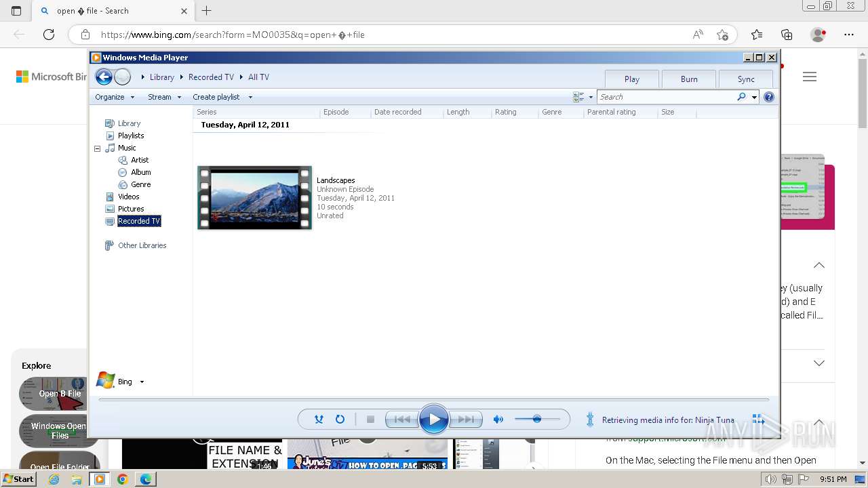Click the taskbar volume tray icon
Screen dimensions: 868x488
(x=771, y=479)
